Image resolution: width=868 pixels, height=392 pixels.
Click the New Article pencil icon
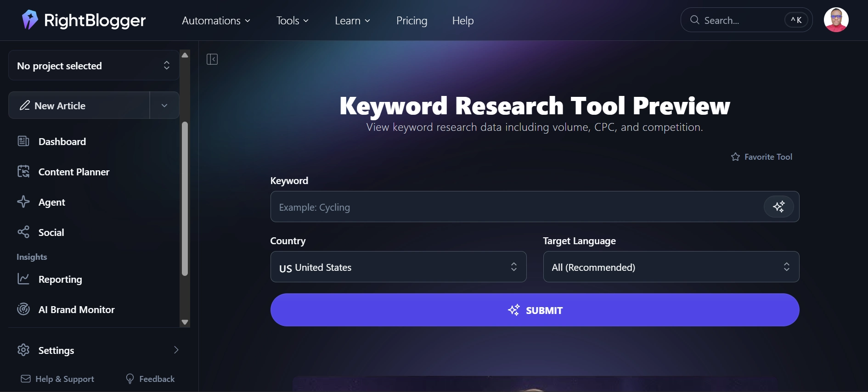[x=25, y=106]
